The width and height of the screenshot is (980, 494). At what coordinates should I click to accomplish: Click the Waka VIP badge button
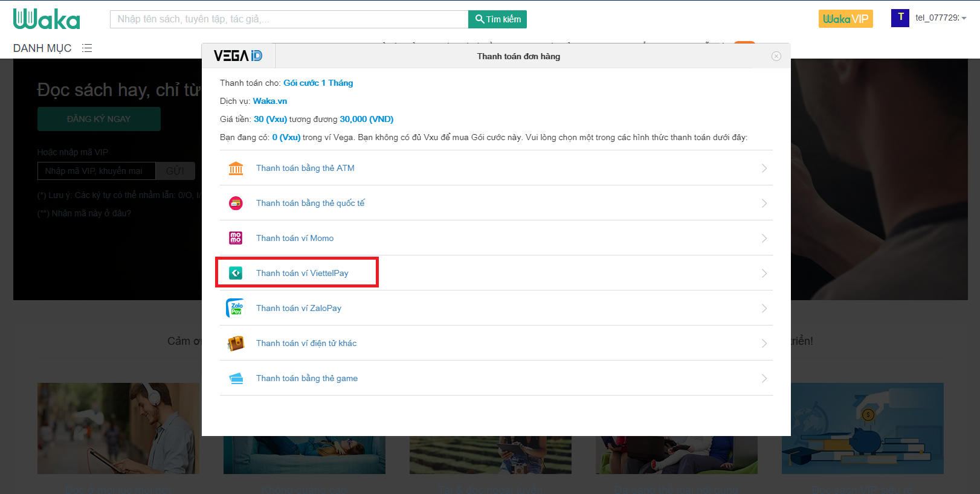tap(845, 19)
